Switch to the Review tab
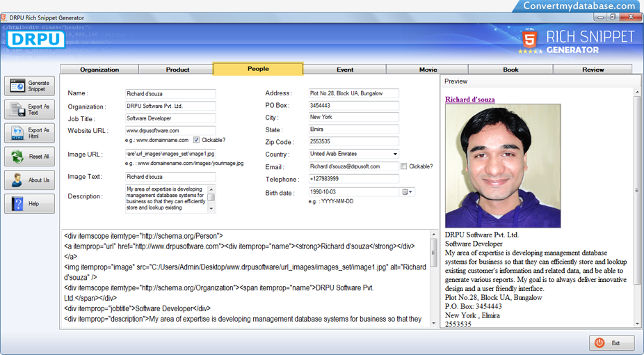 (593, 70)
